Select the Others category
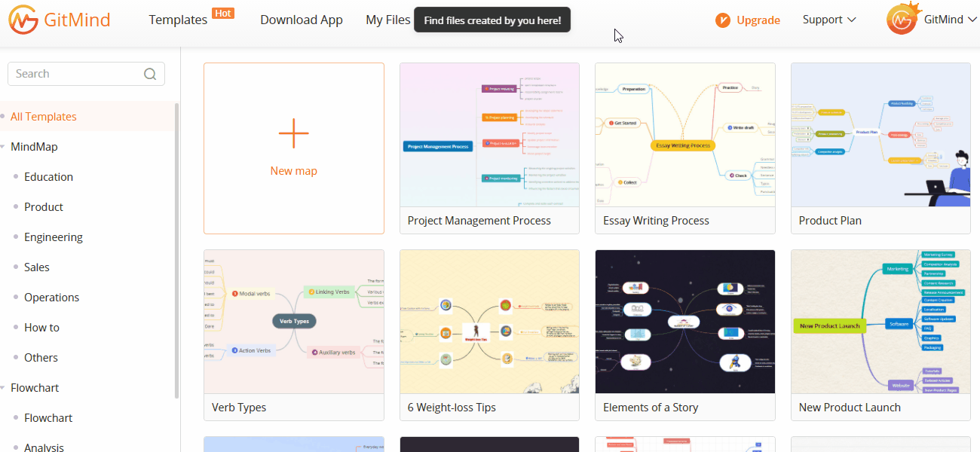The height and width of the screenshot is (452, 980). click(x=41, y=358)
